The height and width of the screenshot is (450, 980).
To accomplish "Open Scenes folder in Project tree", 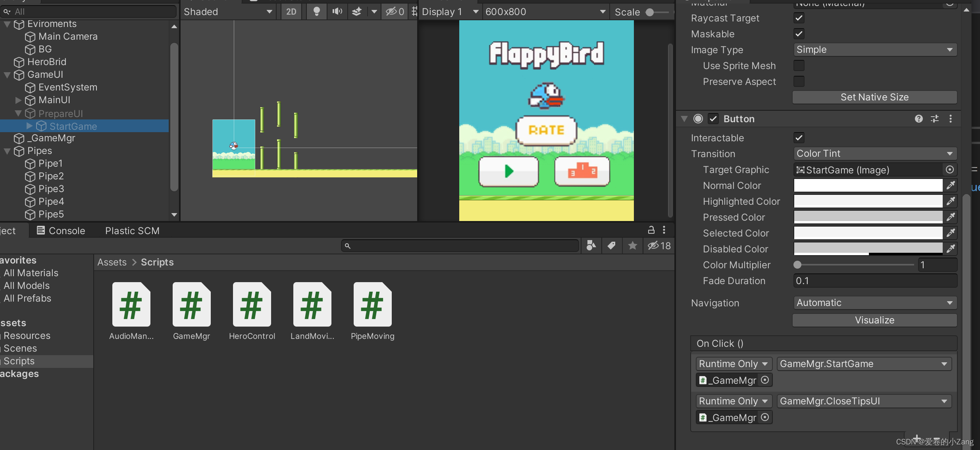I will pos(20,348).
